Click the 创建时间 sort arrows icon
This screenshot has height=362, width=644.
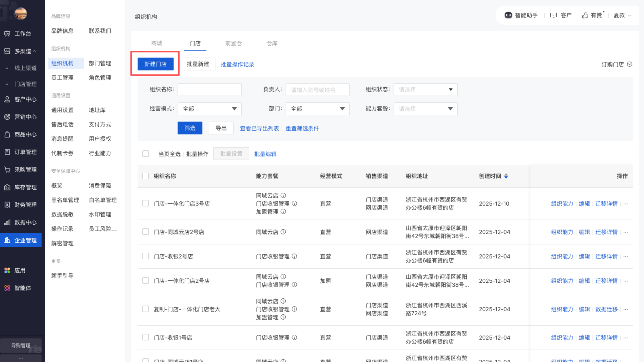pyautogui.click(x=506, y=176)
